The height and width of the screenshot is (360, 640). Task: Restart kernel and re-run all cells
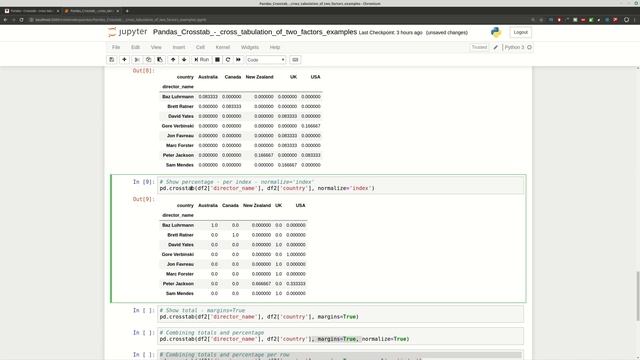coord(238,60)
